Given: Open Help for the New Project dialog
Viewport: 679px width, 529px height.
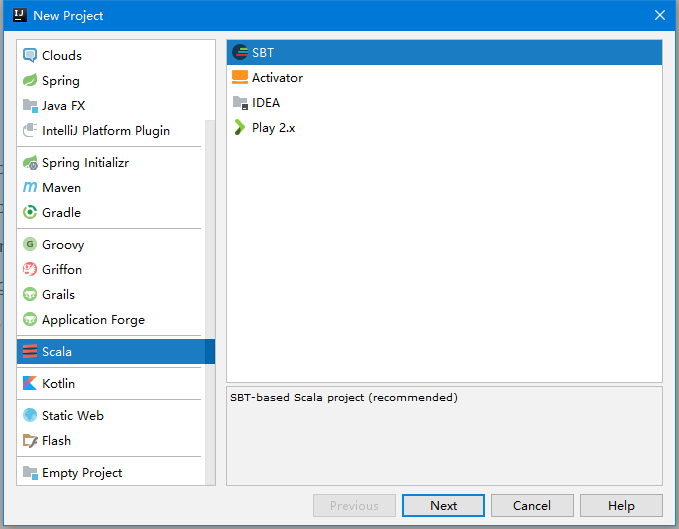Looking at the screenshot, I should [x=620, y=506].
